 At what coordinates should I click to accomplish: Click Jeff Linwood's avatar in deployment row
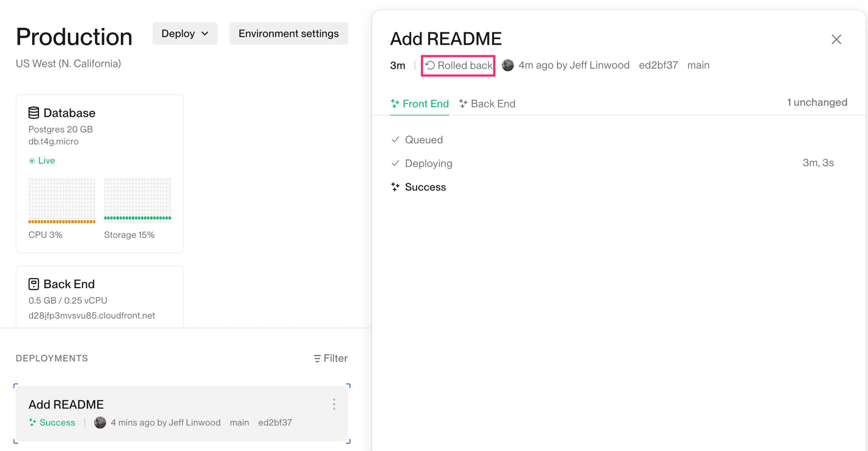pyautogui.click(x=100, y=423)
